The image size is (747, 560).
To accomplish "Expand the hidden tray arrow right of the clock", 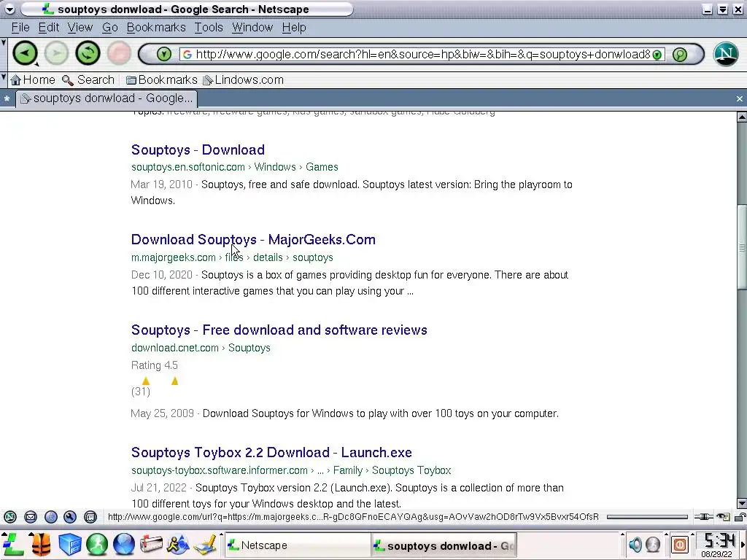I will coord(742,544).
